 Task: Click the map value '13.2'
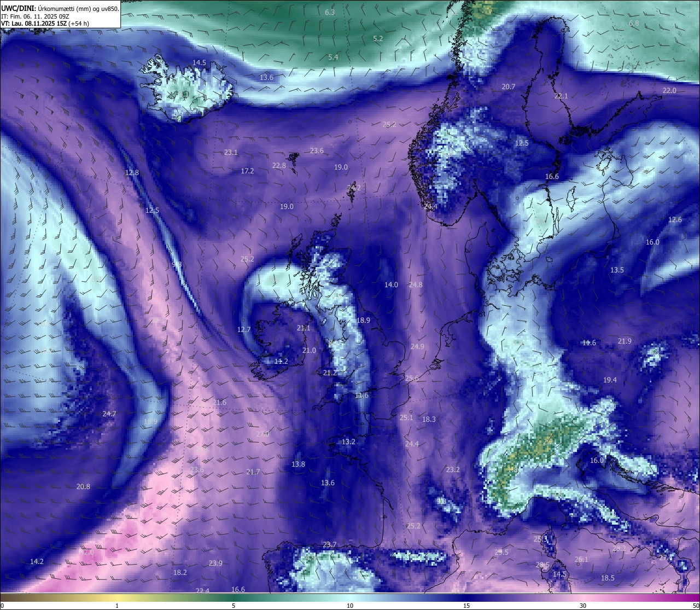(x=348, y=441)
